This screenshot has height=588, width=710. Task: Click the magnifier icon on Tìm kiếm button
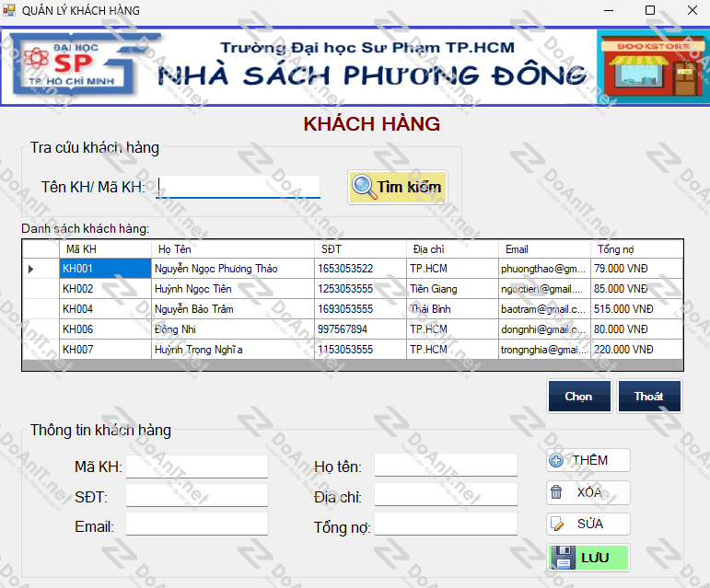tap(365, 187)
